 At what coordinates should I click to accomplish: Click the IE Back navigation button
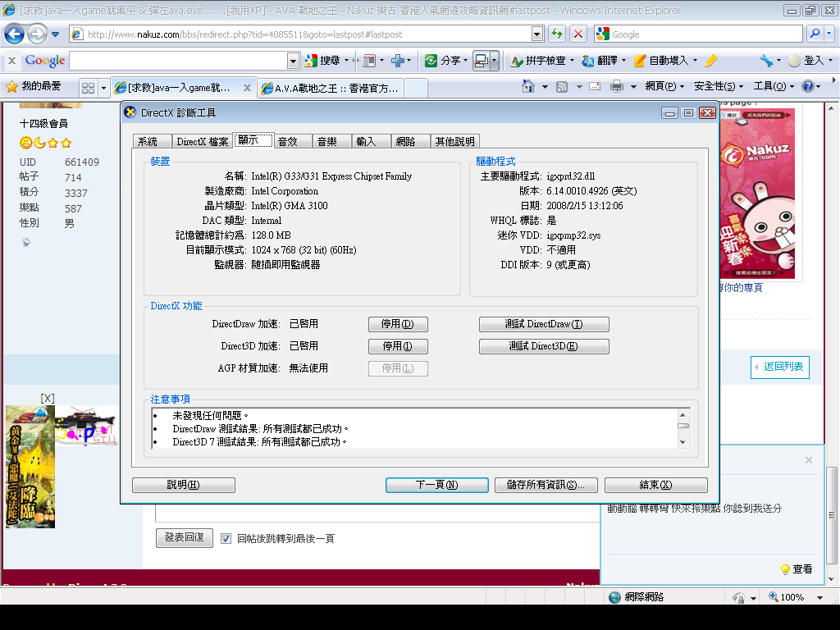[x=14, y=34]
